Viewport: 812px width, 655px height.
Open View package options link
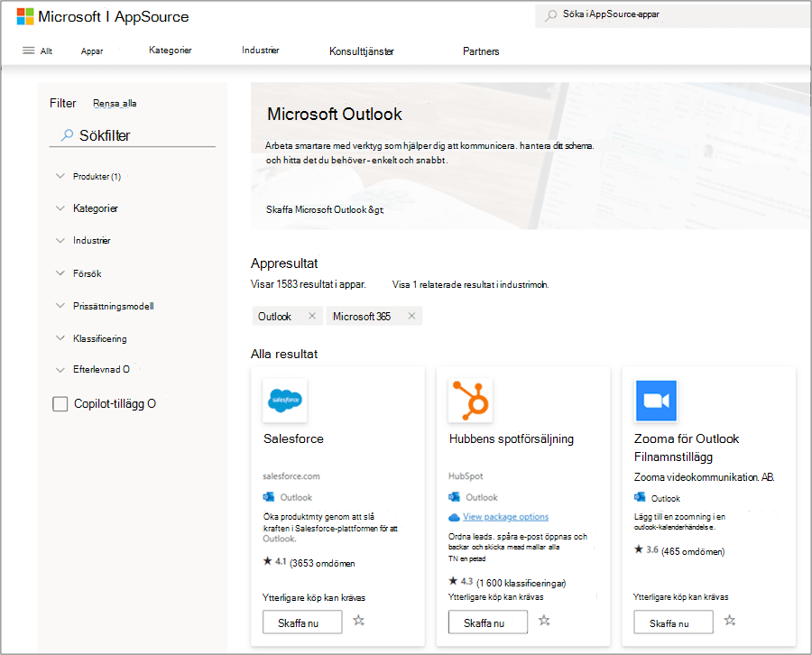[x=505, y=517]
